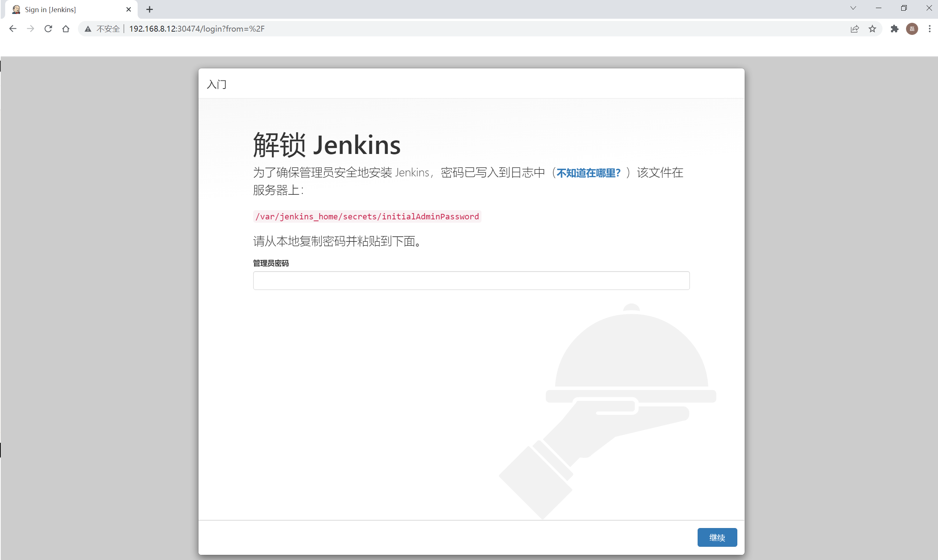This screenshot has height=560, width=938.
Task: Click the 请从本地复制密码并粘贴到下面 instruction text
Action: coord(337,241)
